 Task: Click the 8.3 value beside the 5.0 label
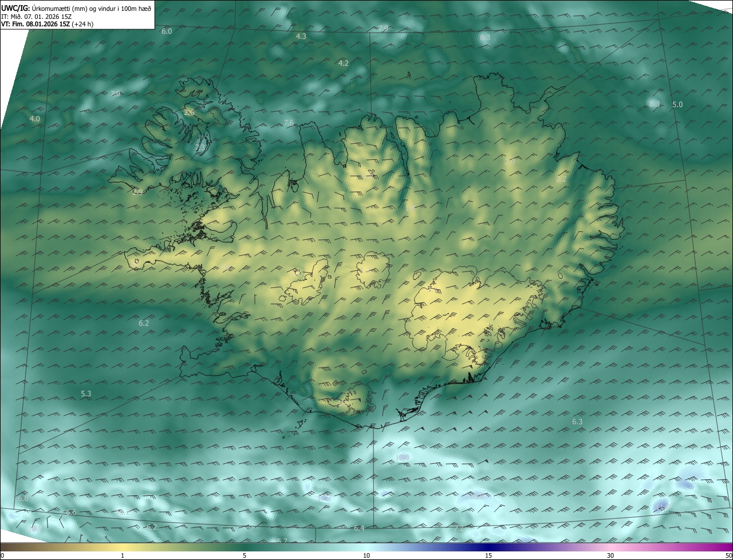coord(654,104)
